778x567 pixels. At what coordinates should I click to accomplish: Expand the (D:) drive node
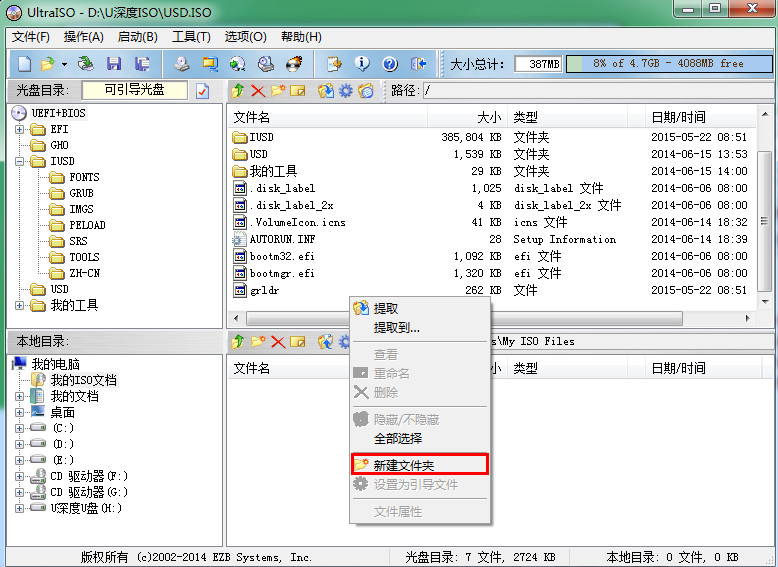click(19, 444)
